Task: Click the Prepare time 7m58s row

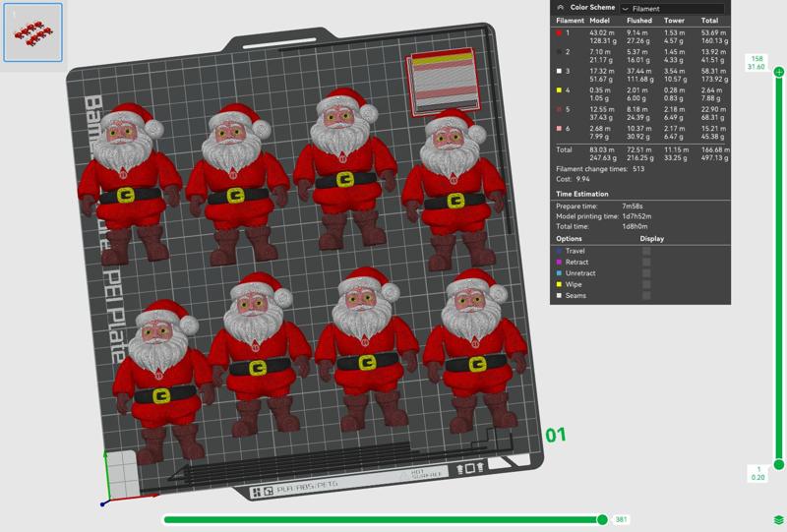Action: pos(600,207)
